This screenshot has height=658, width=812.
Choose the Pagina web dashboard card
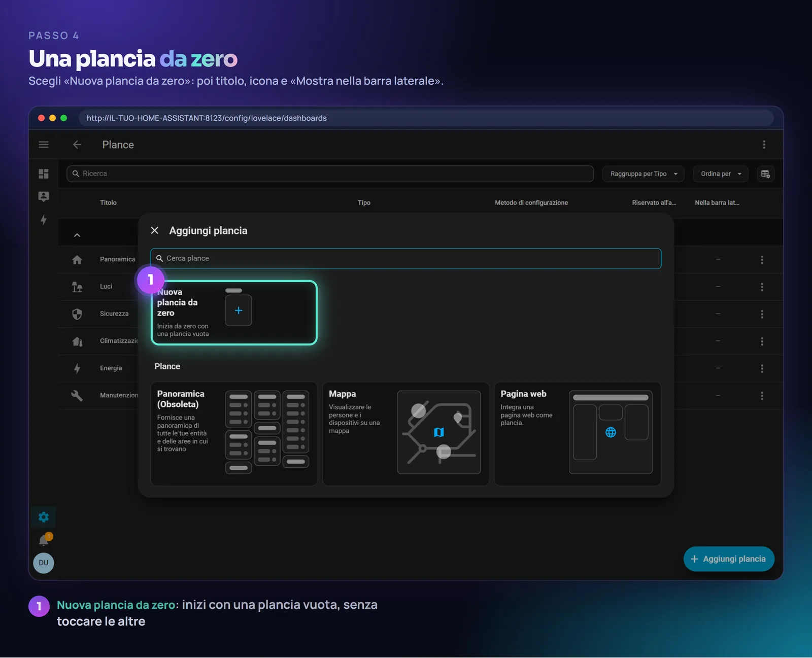point(578,434)
